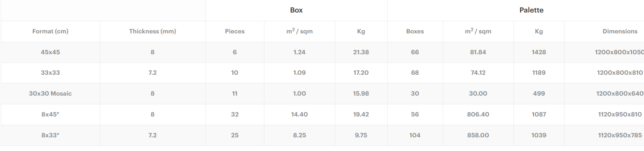644x151 pixels.
Task: Select the Thickness (mm) column header
Action: [153, 31]
